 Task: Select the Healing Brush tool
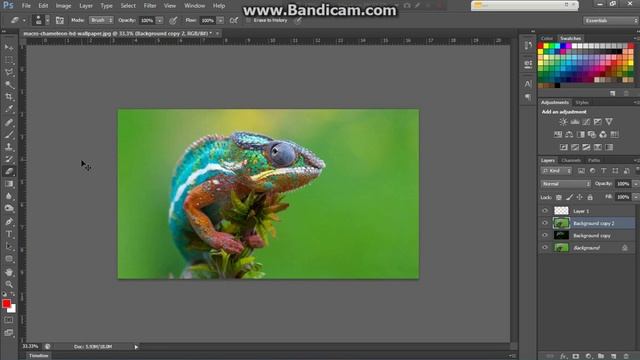pyautogui.click(x=9, y=122)
